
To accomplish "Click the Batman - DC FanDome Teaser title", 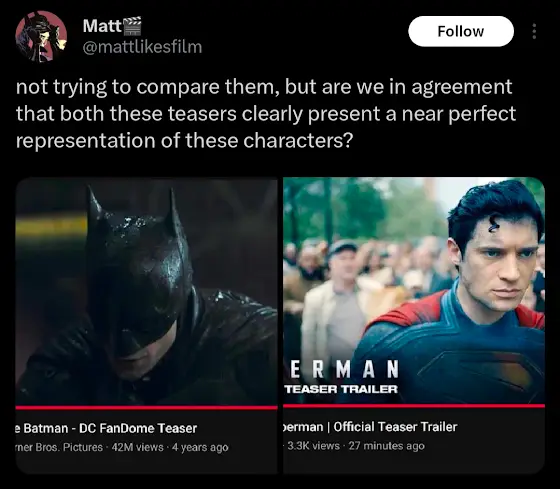I will 106,428.
